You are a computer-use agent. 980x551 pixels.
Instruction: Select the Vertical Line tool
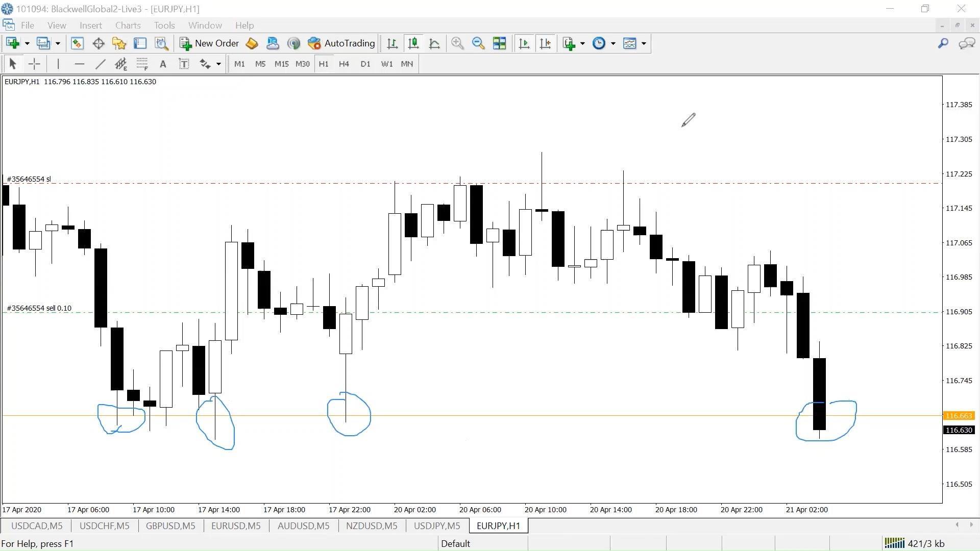[58, 64]
